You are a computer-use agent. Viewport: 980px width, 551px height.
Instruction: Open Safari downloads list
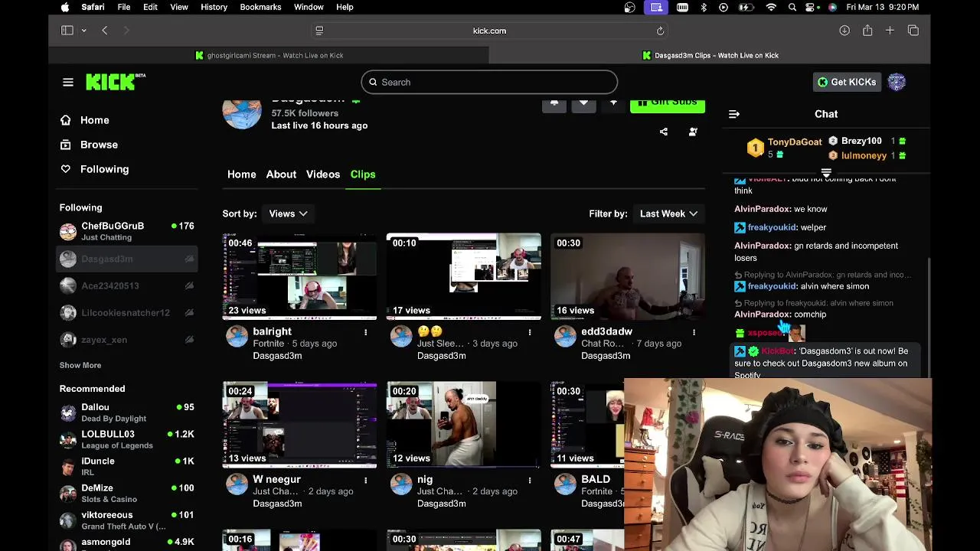[844, 31]
